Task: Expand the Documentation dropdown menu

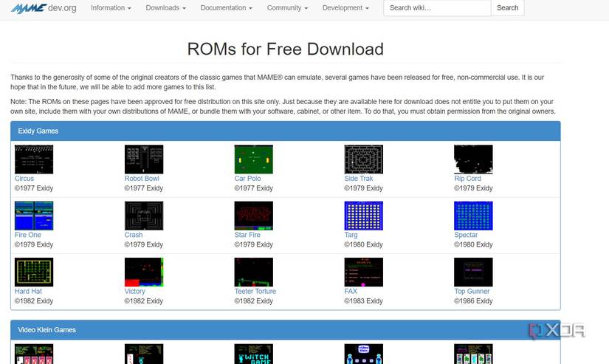Action: pos(226,8)
